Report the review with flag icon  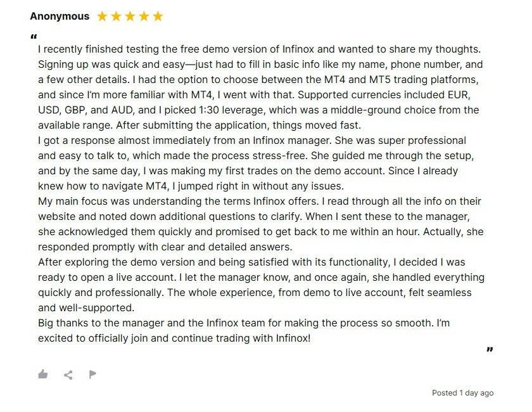tap(92, 374)
